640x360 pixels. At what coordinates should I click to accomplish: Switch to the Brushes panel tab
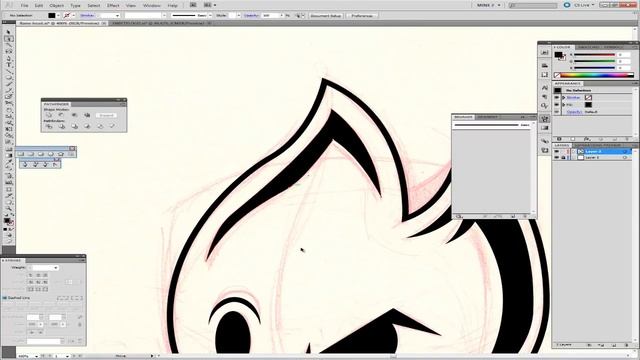[x=463, y=117]
